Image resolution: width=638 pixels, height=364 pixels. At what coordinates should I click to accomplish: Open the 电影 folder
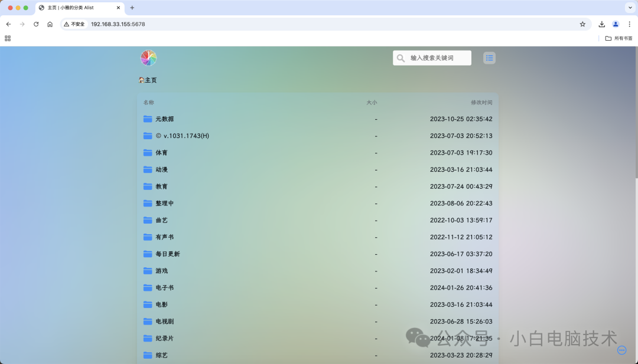161,304
